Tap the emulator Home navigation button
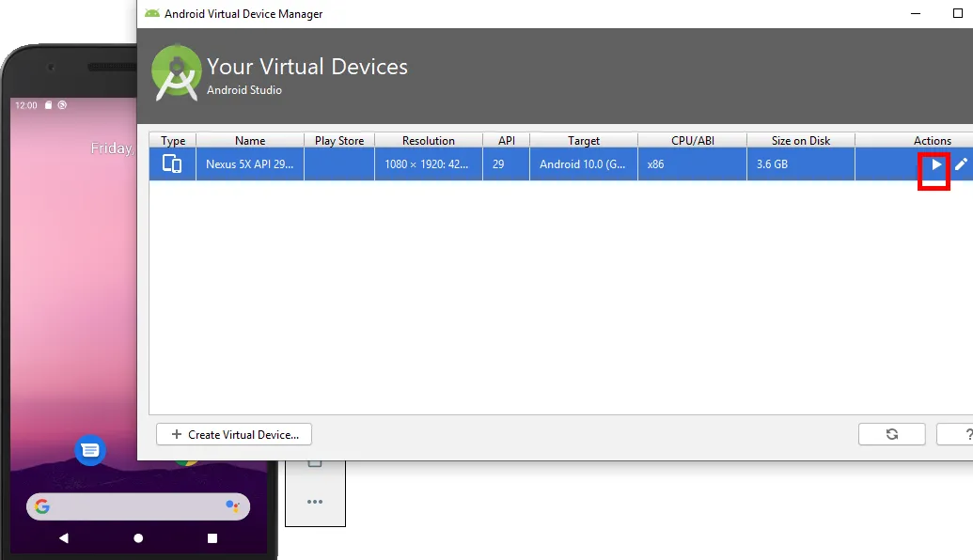The width and height of the screenshot is (973, 560). click(138, 538)
